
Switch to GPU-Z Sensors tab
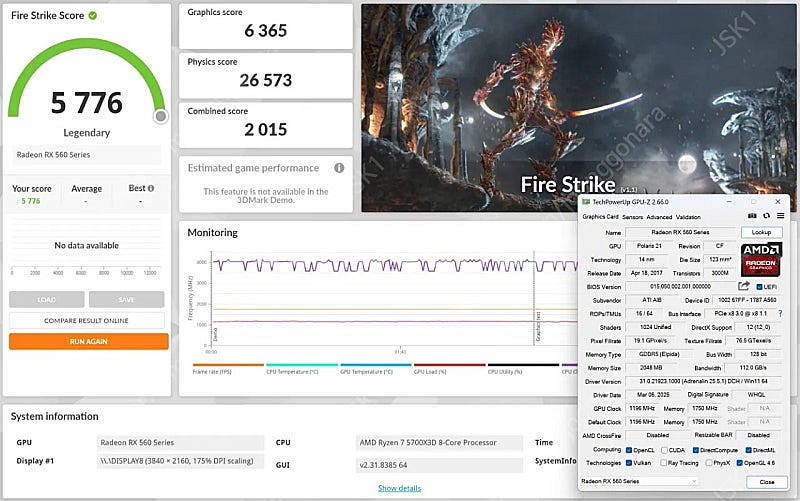pyautogui.click(x=633, y=217)
